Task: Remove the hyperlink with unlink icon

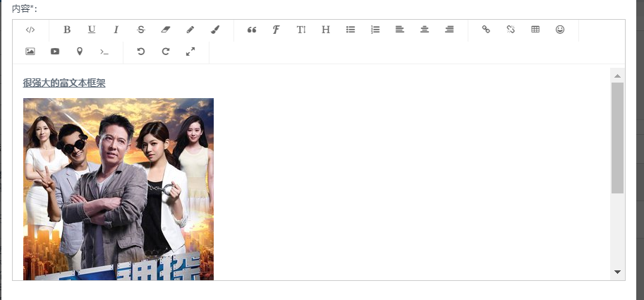Action: click(x=511, y=30)
